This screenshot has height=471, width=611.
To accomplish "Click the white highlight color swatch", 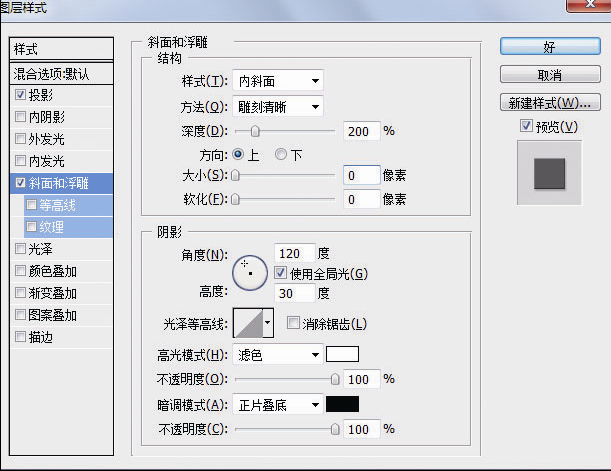I will tap(342, 354).
